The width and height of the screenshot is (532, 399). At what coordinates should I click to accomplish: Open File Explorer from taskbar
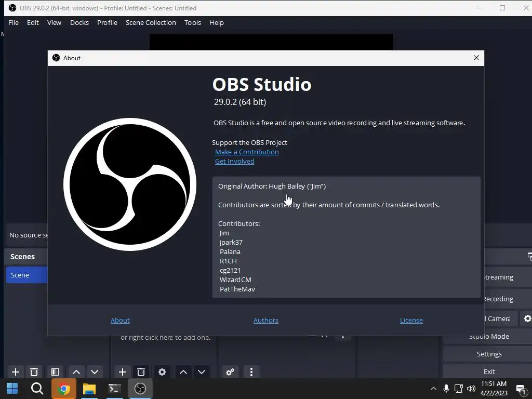pos(89,389)
